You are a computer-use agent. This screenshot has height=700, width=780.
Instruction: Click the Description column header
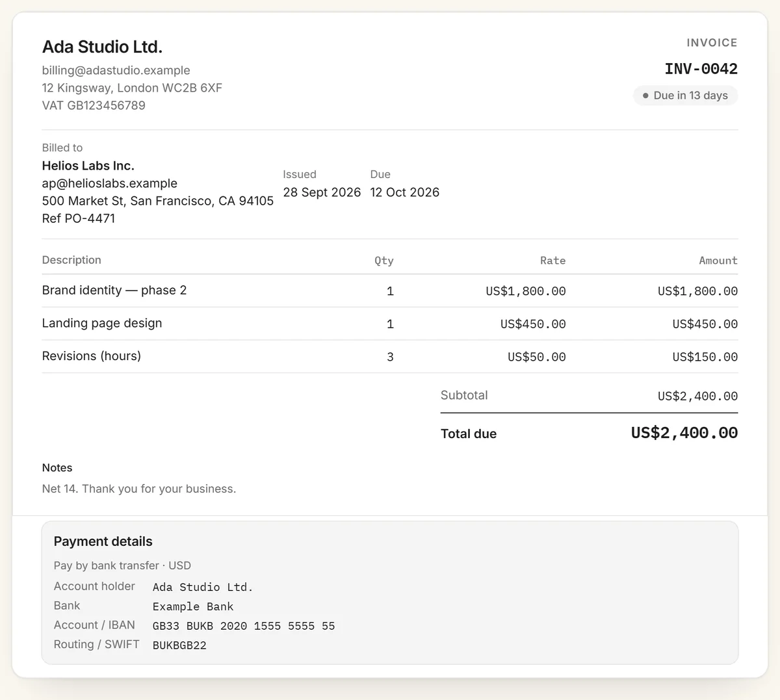pyautogui.click(x=71, y=260)
